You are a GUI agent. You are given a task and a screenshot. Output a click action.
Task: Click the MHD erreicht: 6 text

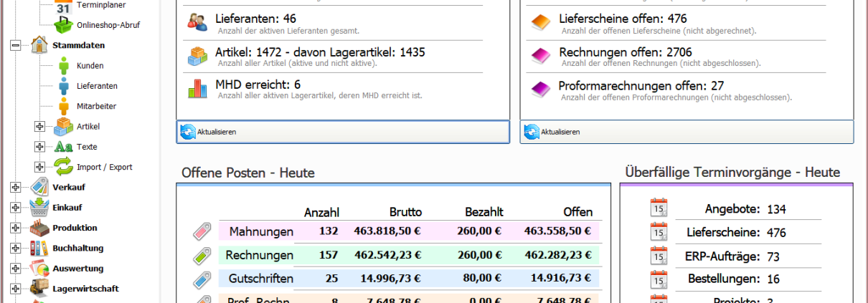pos(258,84)
